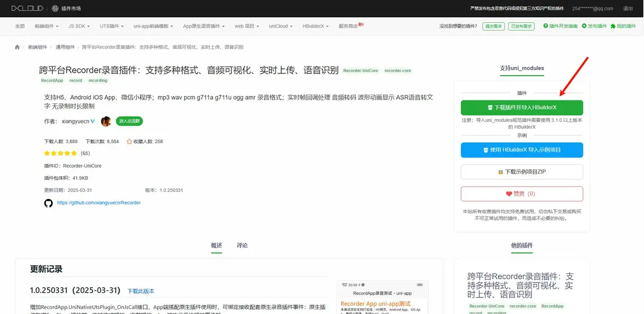Click RecordApp tag under the main title
Image resolution: width=644 pixels, height=314 pixels.
(52, 80)
